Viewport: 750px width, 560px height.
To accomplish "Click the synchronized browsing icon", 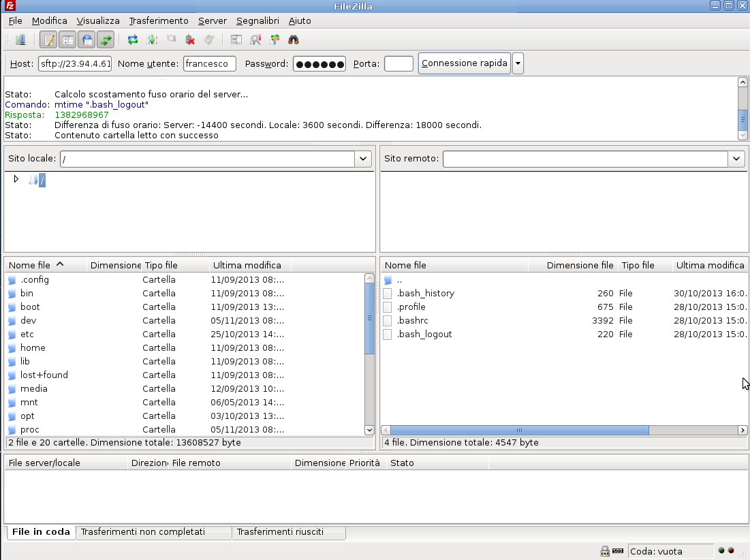I will click(275, 40).
